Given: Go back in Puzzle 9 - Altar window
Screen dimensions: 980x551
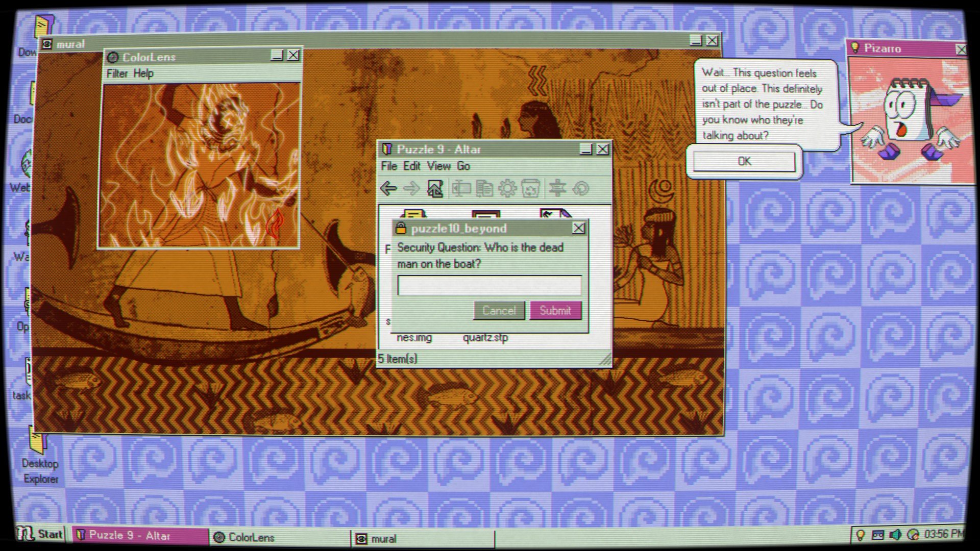Looking at the screenshot, I should click(388, 189).
